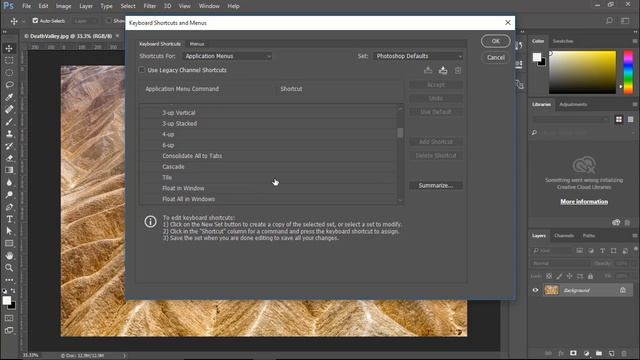This screenshot has height=360, width=640.
Task: Open workspace switcher in options bar
Action: [625, 20]
